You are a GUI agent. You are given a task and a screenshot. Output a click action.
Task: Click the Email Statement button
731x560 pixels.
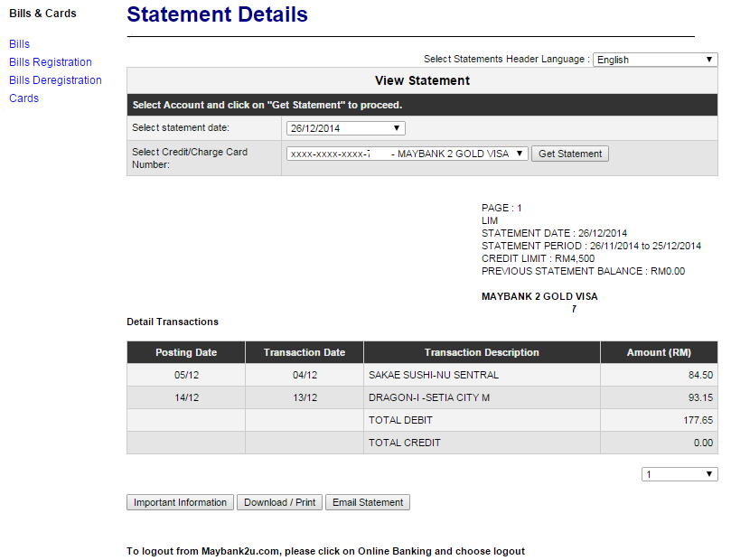[x=368, y=502]
